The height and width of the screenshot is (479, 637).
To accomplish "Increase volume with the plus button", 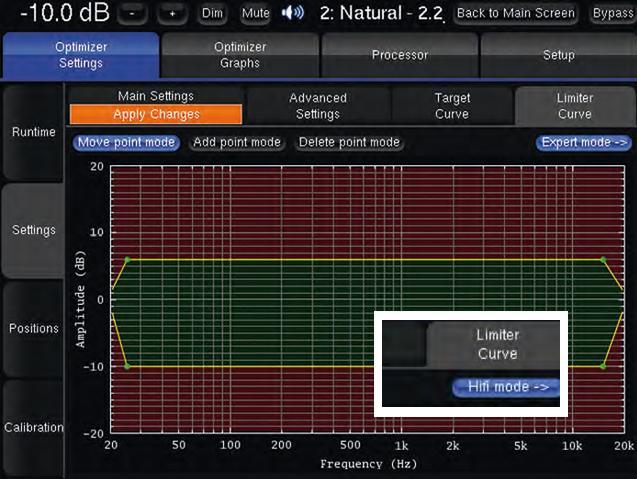I will pos(172,14).
